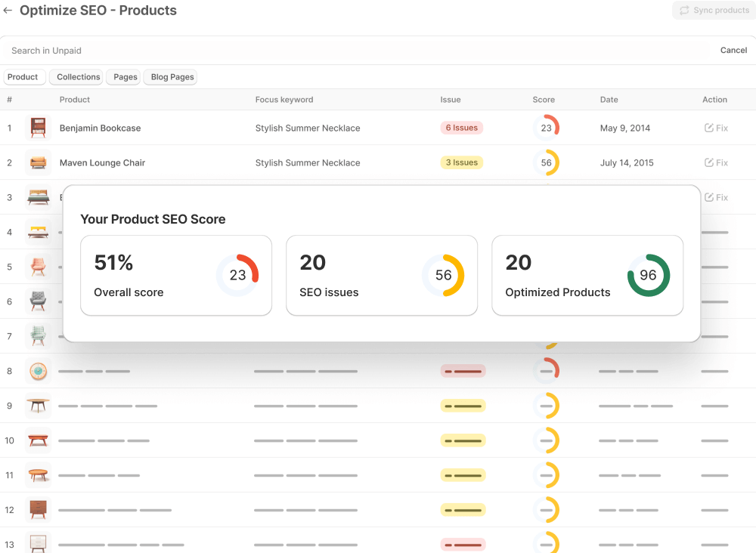Click the wooden dresser icon in row 12
This screenshot has width=756, height=553.
(38, 510)
